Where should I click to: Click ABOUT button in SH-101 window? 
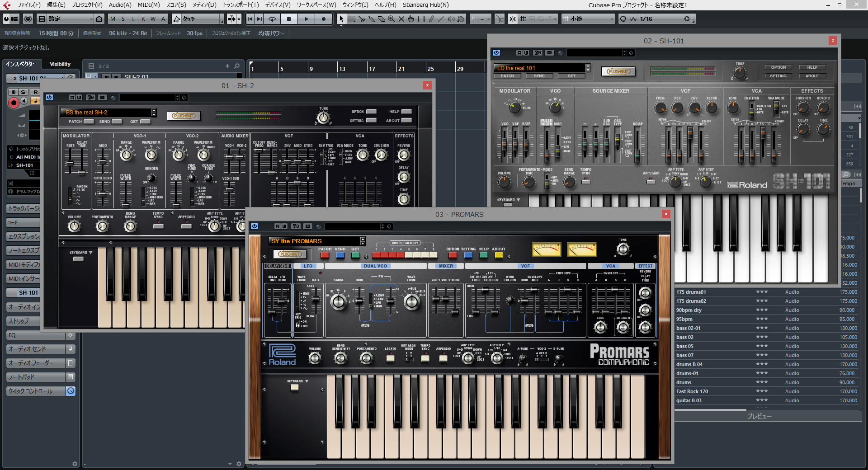pos(812,76)
